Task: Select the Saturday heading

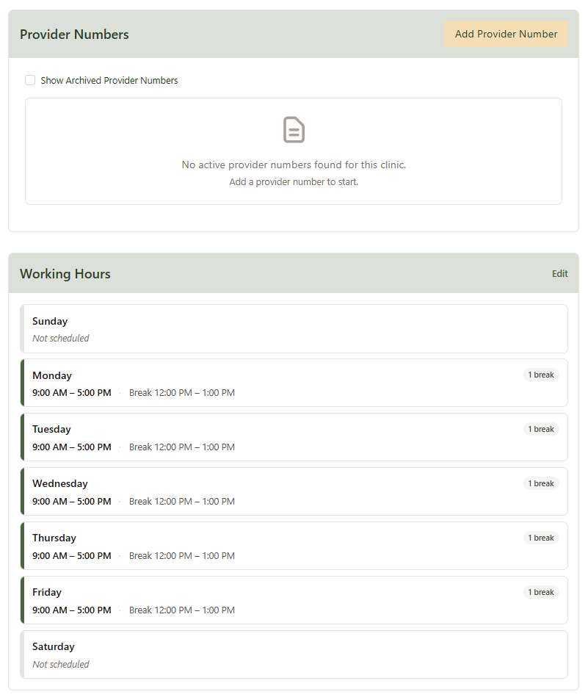Action: [x=53, y=647]
